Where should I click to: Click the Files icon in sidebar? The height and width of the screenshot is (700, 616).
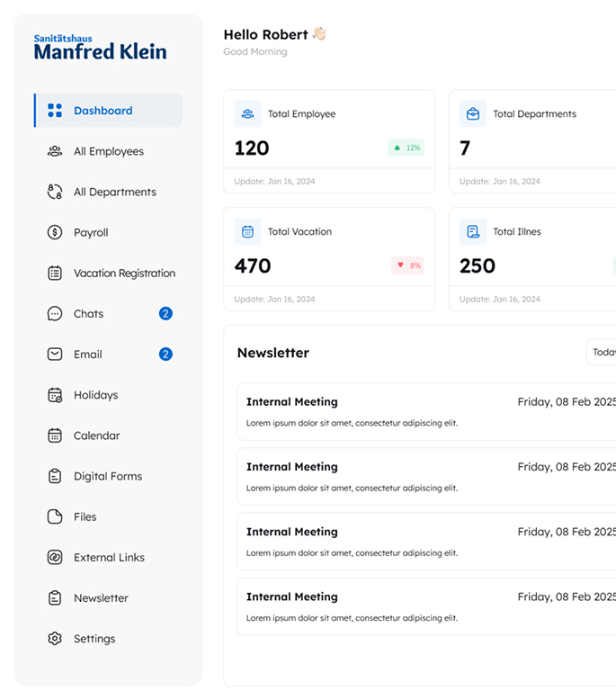[x=55, y=516]
